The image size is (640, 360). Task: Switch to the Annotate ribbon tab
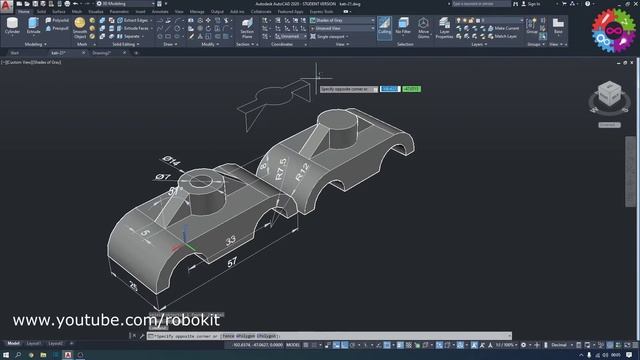pos(160,11)
